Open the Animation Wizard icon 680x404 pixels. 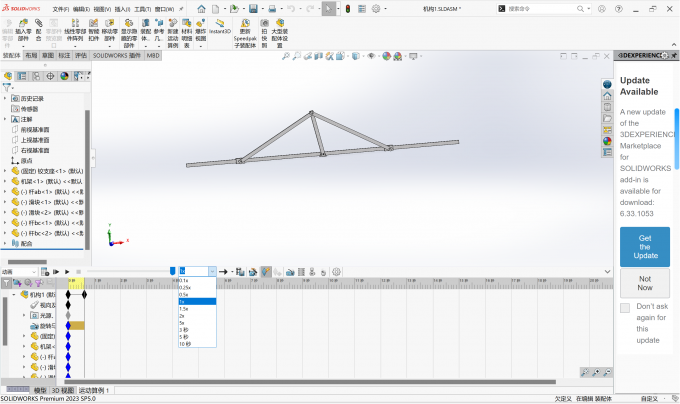click(x=253, y=272)
